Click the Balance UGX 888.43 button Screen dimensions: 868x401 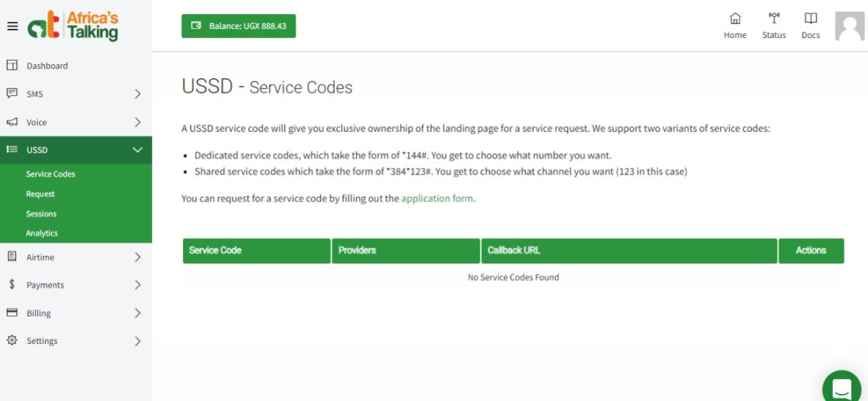(238, 26)
